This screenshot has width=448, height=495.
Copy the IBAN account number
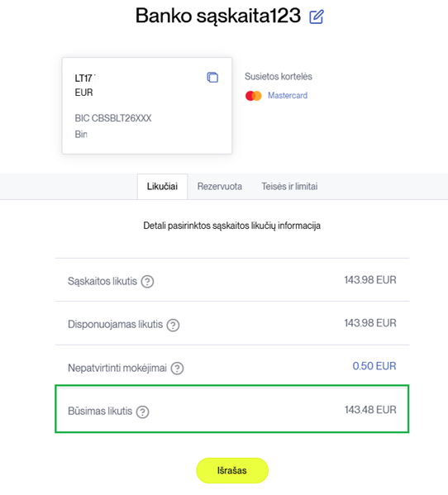(x=212, y=78)
